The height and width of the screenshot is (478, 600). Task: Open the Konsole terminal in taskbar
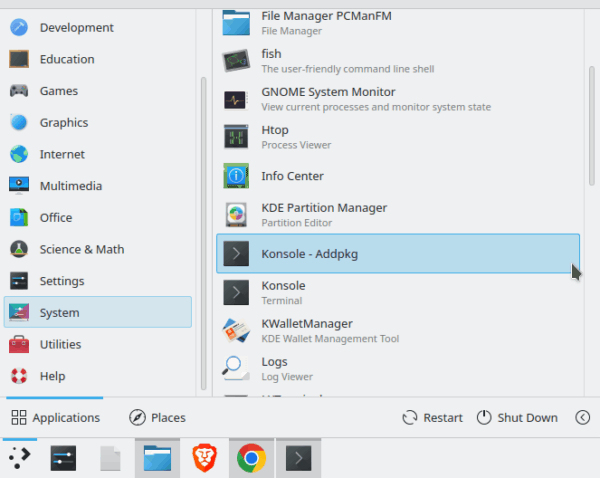[298, 458]
